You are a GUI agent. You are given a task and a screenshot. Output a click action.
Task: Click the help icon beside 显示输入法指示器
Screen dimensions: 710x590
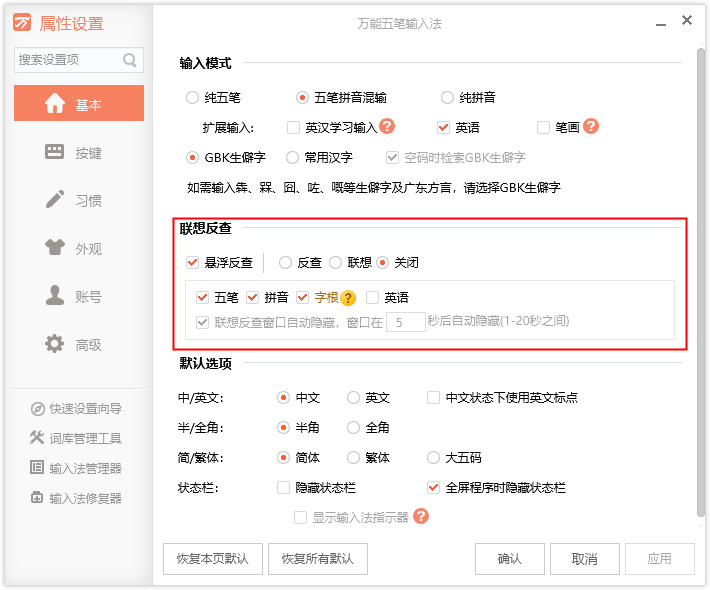tap(421, 517)
